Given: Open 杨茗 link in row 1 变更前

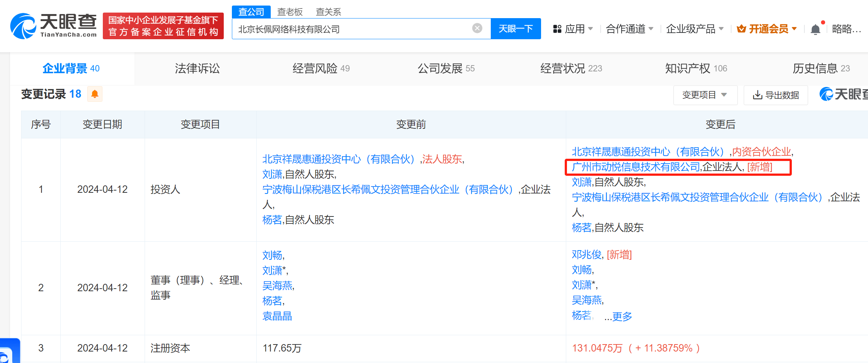Looking at the screenshot, I should click(x=272, y=220).
